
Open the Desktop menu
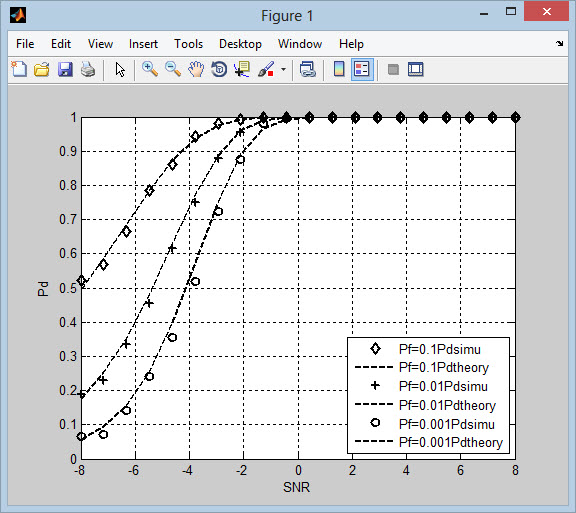(240, 44)
